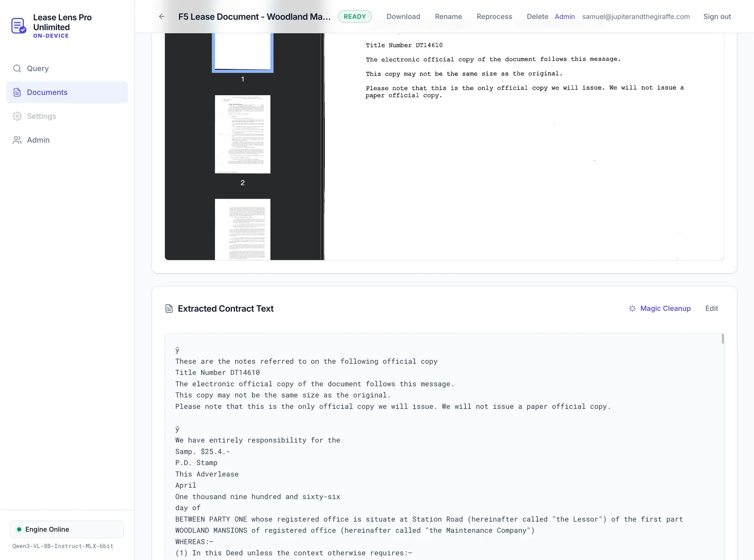Click the Admin users icon in the sidebar
Viewport: 754px width, 560px height.
[x=17, y=140]
